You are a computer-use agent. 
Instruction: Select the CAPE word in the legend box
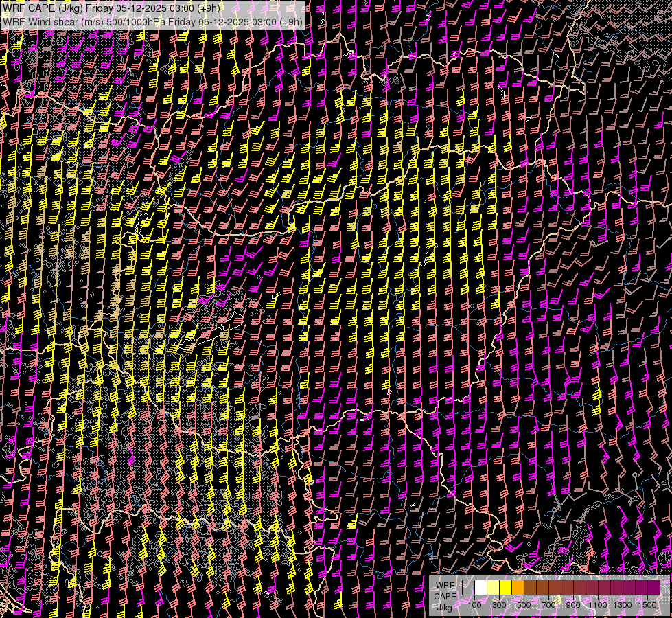[445, 596]
